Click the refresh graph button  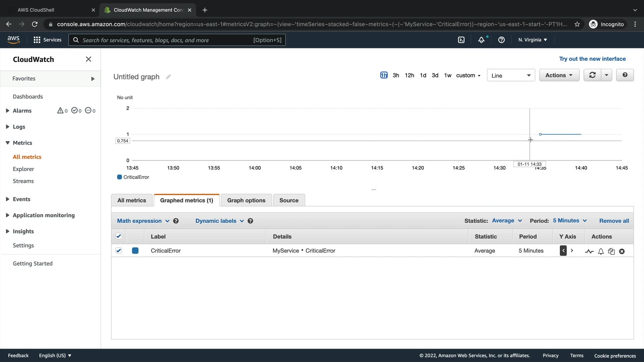point(592,75)
